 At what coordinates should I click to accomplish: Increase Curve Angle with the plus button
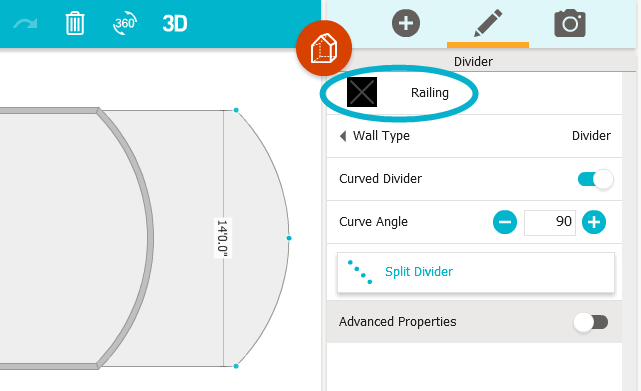click(x=594, y=222)
